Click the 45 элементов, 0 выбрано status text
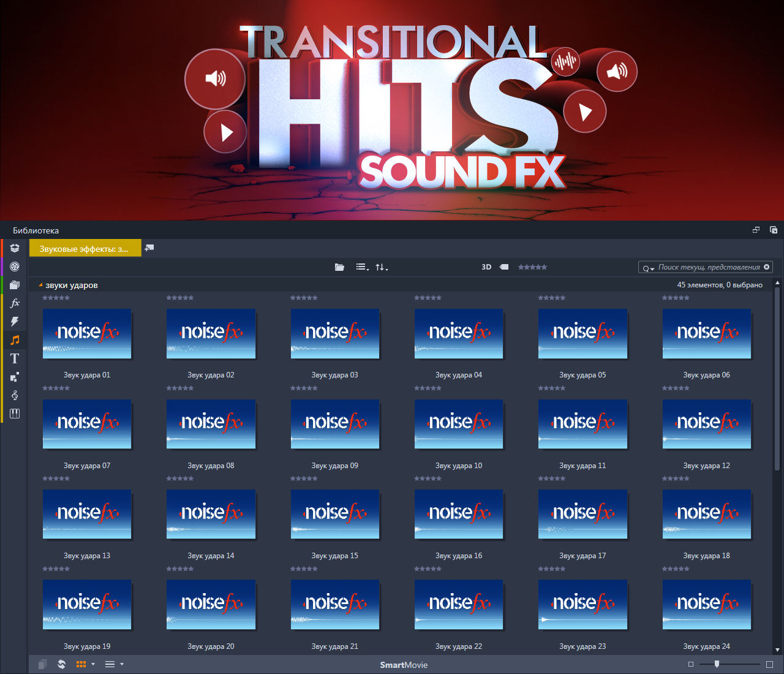Image resolution: width=784 pixels, height=674 pixels. coord(720,285)
